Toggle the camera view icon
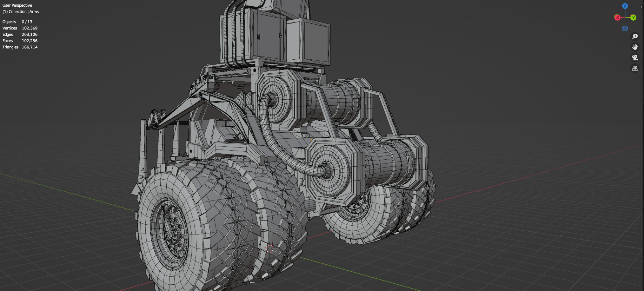This screenshot has height=291, width=644. [635, 58]
